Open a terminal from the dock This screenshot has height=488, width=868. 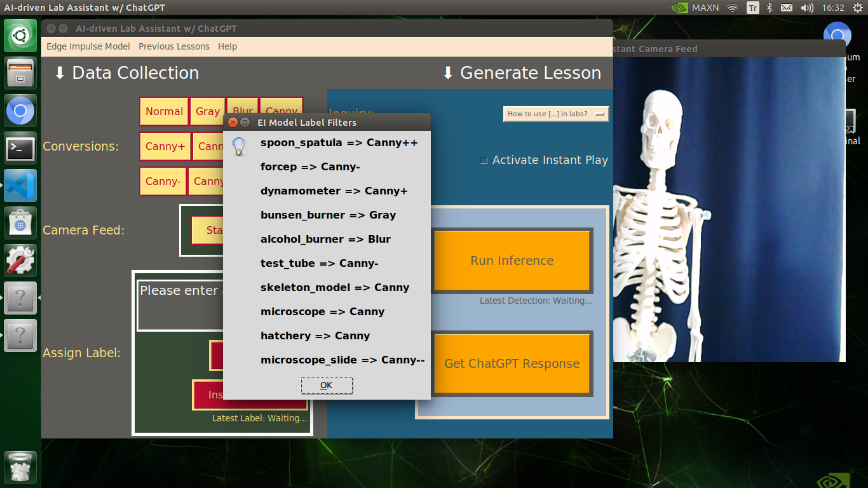point(20,148)
